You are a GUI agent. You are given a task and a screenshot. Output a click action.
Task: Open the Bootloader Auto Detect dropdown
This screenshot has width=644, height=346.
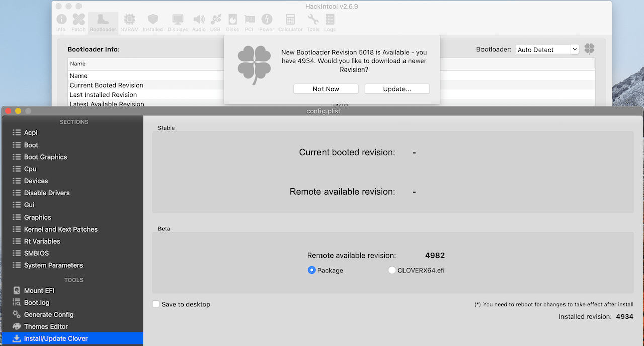click(547, 49)
